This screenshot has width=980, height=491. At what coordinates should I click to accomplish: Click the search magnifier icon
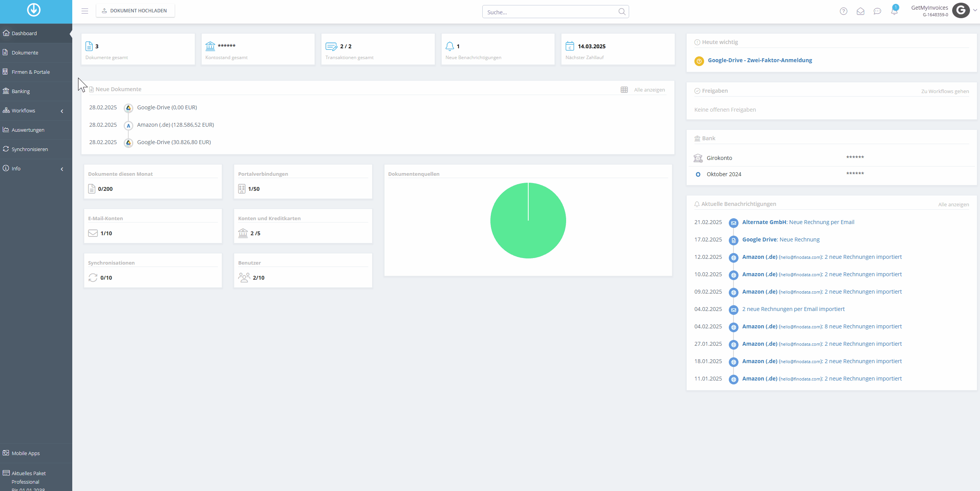point(622,12)
